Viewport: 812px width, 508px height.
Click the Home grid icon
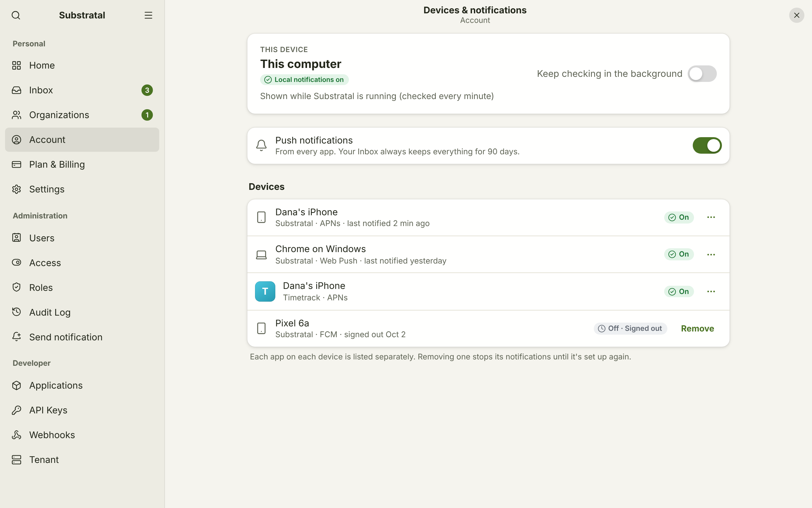click(16, 65)
